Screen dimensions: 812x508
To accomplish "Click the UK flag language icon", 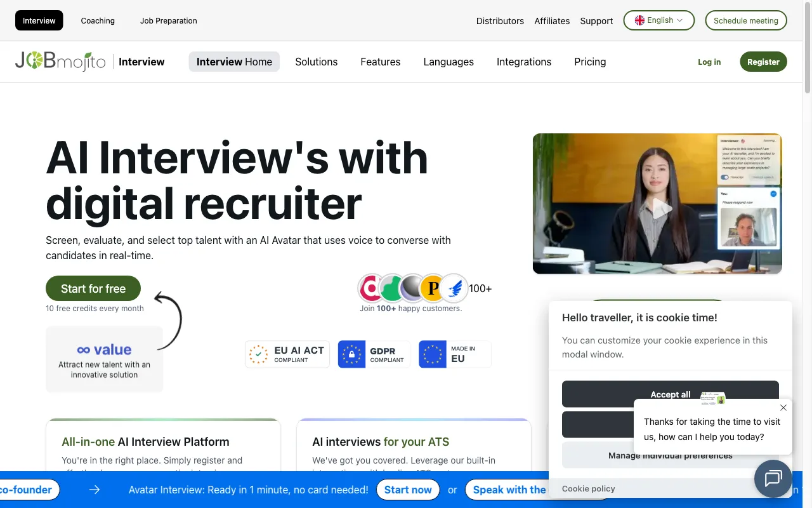I will click(x=639, y=20).
